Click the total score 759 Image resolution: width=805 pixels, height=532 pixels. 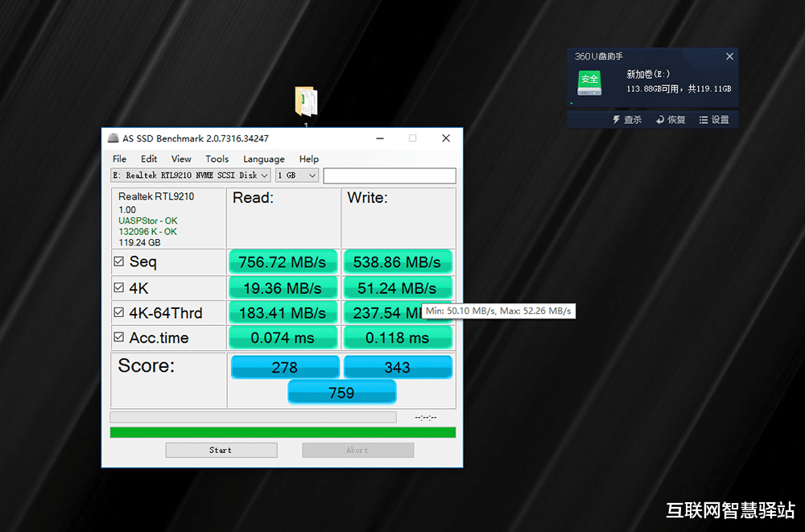(341, 392)
